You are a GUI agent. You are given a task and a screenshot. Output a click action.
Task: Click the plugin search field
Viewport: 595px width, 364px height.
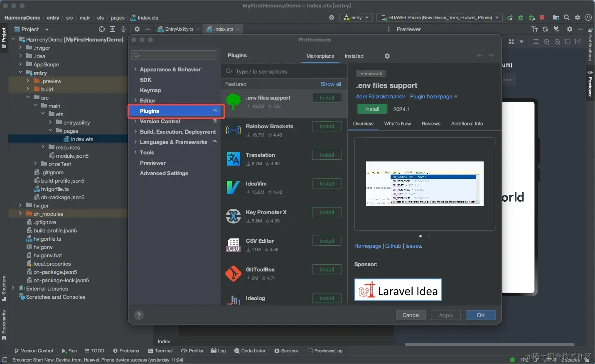[284, 71]
